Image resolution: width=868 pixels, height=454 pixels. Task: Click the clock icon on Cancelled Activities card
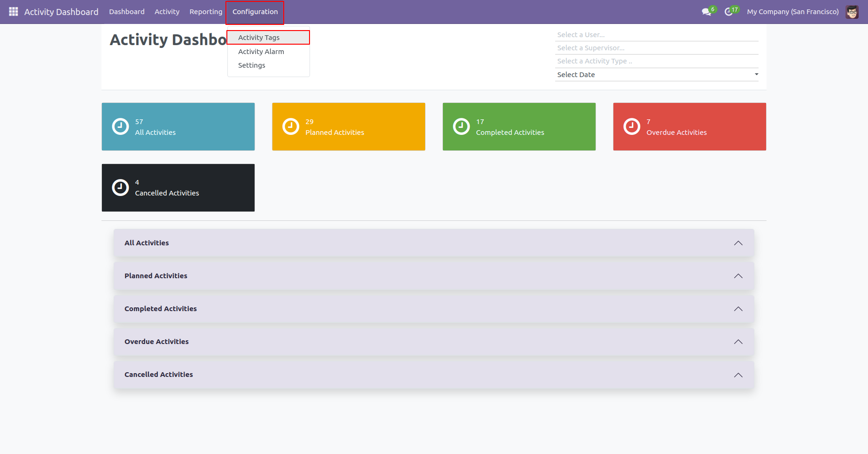tap(120, 188)
